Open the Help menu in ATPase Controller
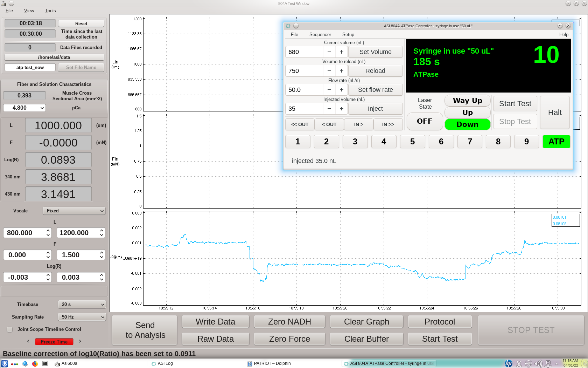This screenshot has width=588, height=368. (x=563, y=34)
